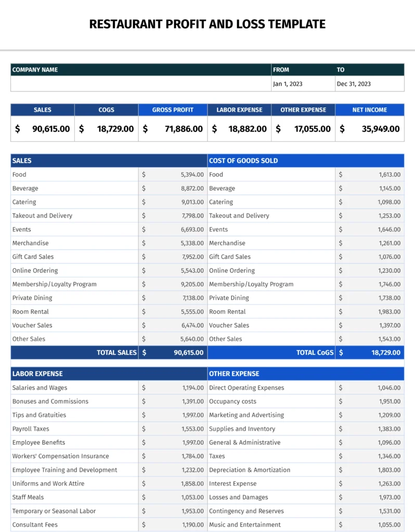Click the Merchandise sales row label
This screenshot has width=415, height=532.
[x=31, y=243]
